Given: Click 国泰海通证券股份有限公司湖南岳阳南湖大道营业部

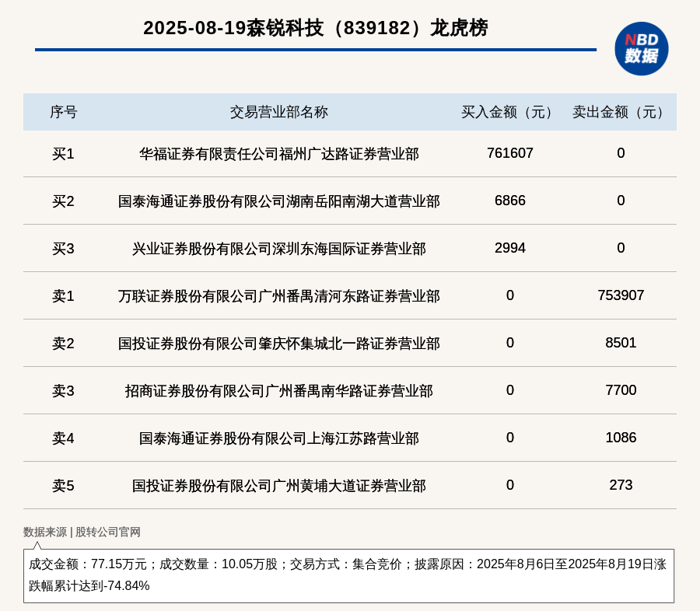Looking at the screenshot, I should [279, 201].
